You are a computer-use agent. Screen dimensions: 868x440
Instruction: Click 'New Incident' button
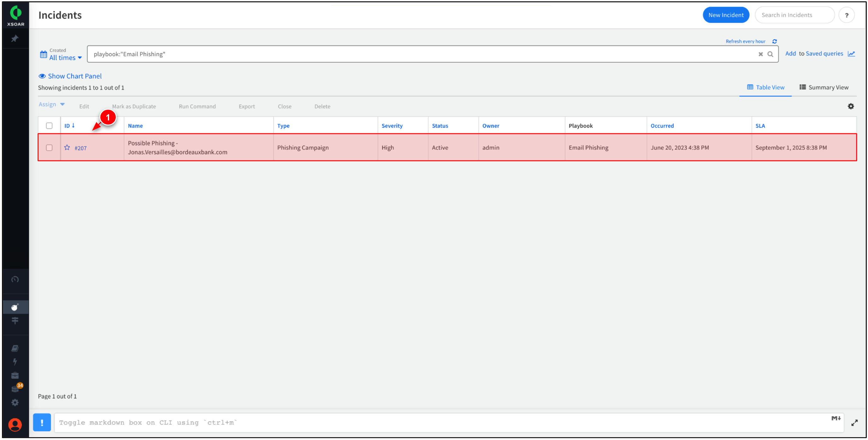(726, 15)
